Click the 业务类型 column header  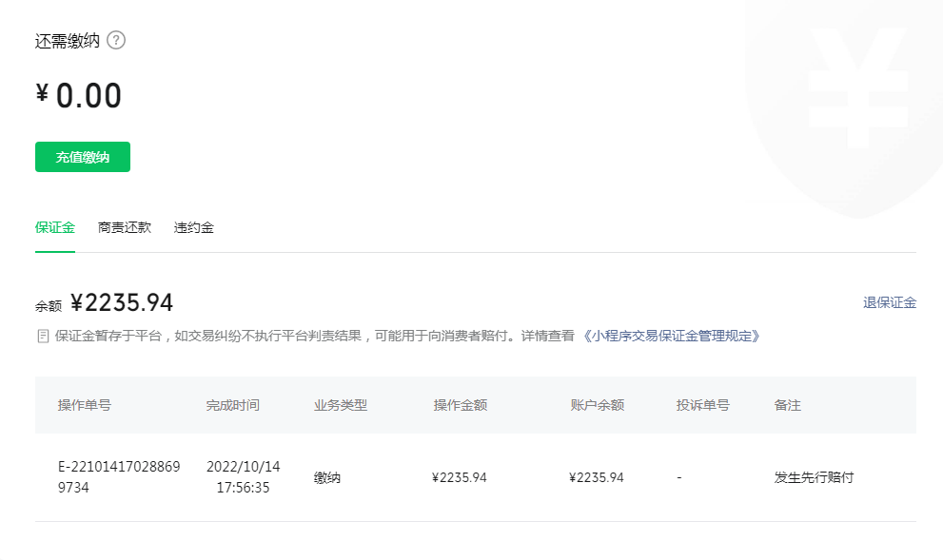(341, 405)
